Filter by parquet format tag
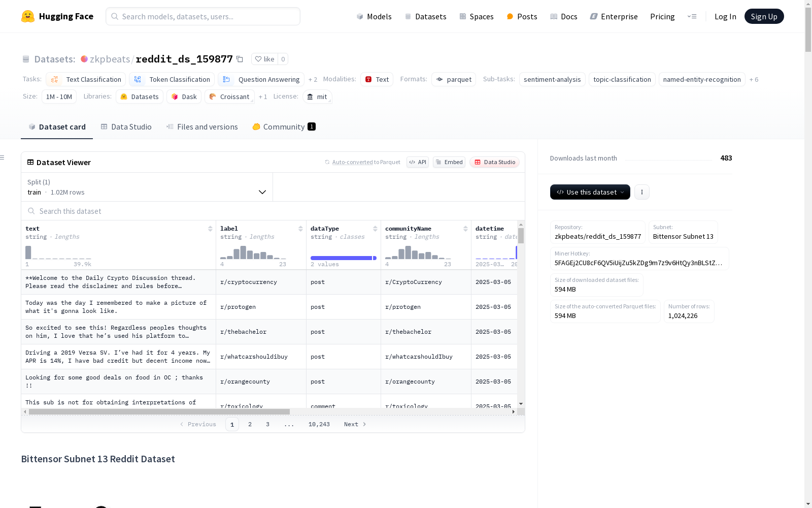Viewport: 812px width, 508px height. (454, 79)
